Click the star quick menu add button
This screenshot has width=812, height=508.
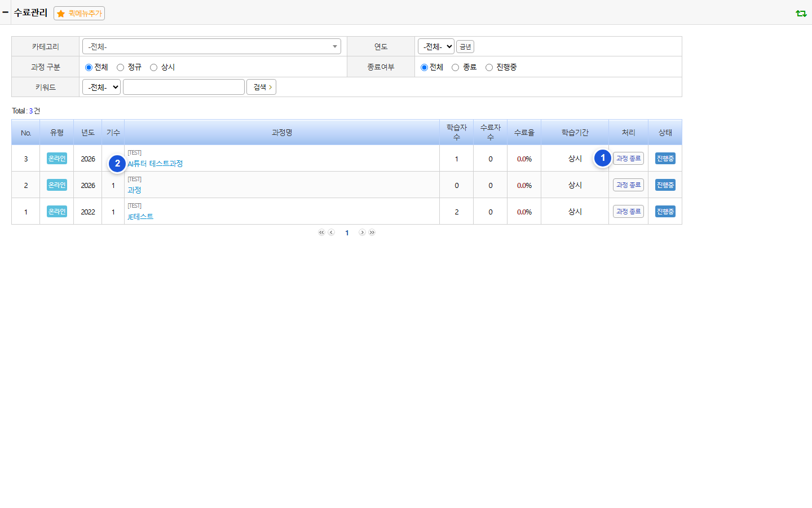click(x=79, y=13)
